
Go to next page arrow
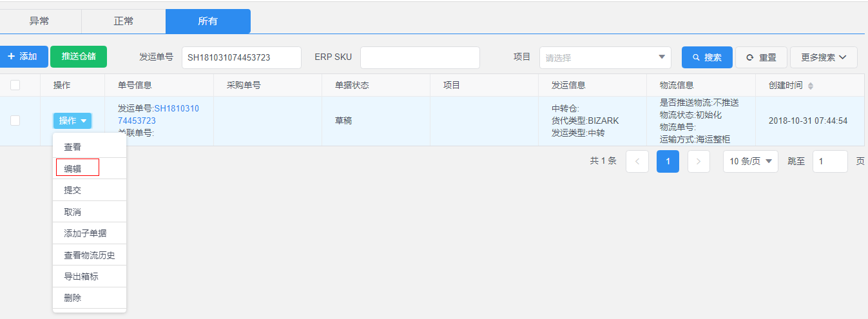699,161
